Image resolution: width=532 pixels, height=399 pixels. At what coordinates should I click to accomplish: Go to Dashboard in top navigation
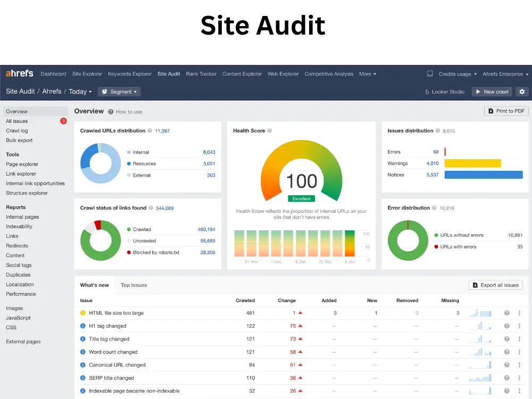[53, 73]
